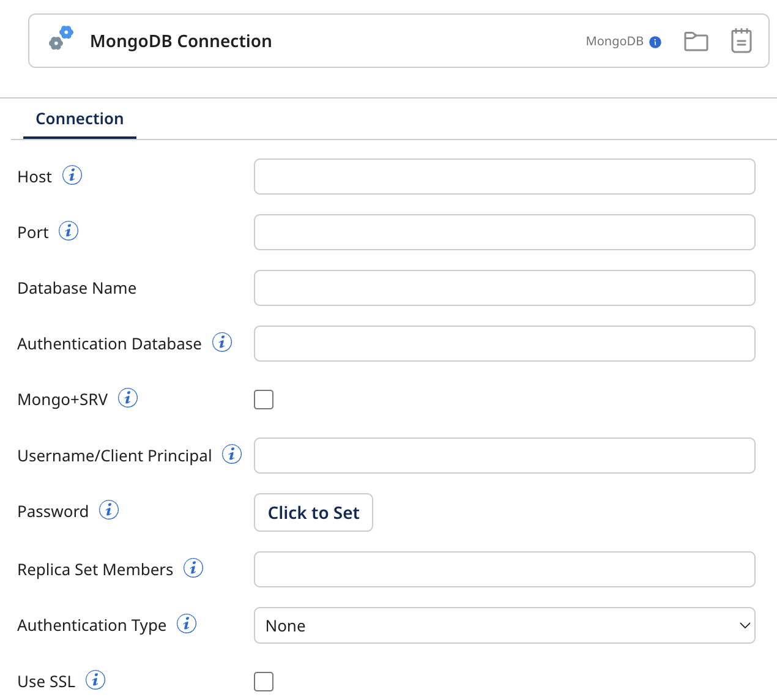Open the folder icon in the header
The image size is (777, 700).
coord(696,40)
